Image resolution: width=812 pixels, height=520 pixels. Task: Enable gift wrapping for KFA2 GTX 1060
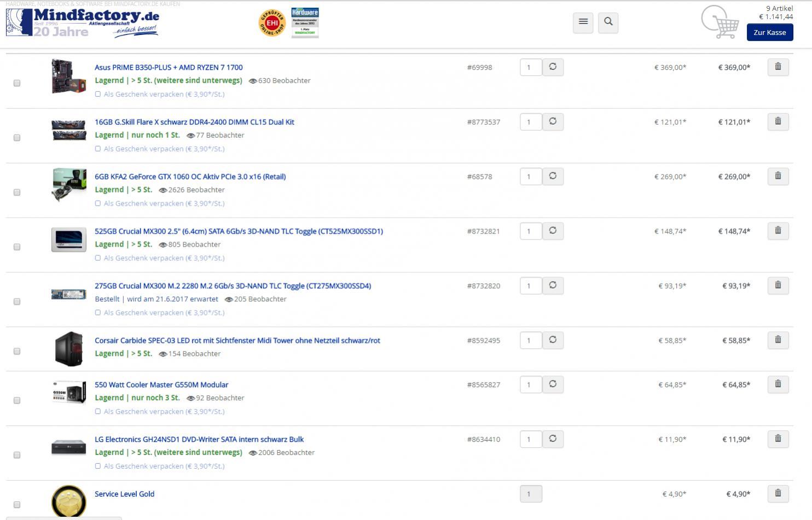tap(98, 203)
